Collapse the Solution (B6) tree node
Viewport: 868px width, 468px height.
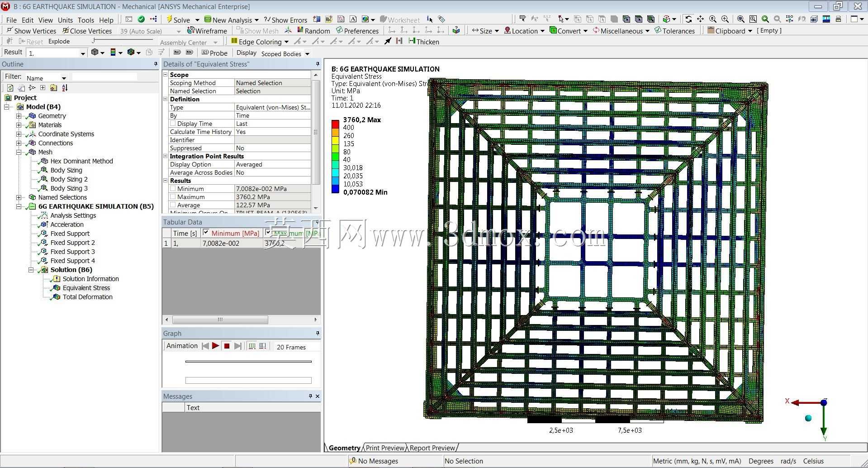pos(31,270)
